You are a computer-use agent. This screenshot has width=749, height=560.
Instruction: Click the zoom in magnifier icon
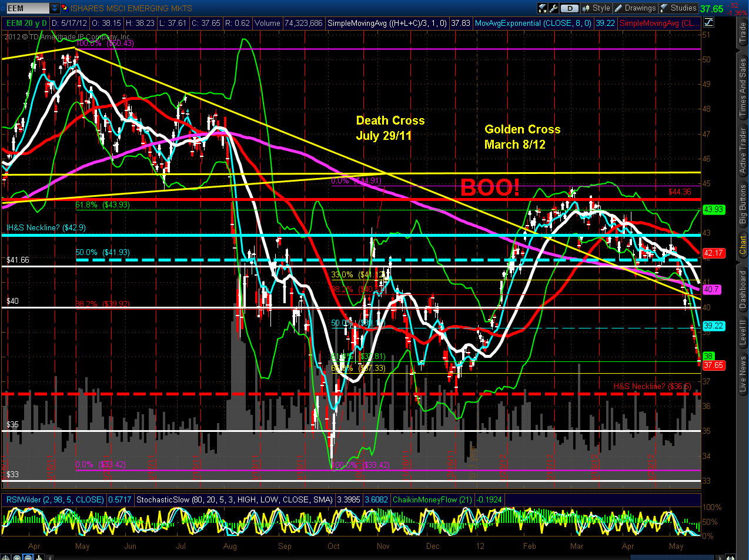click(x=17, y=557)
